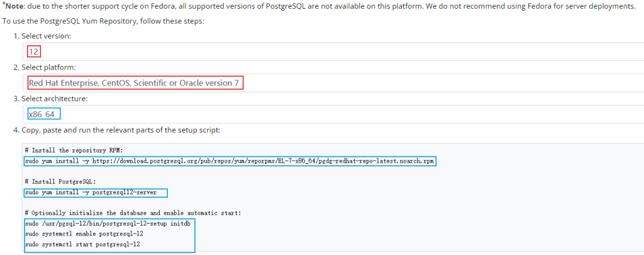Click the postgresql-12-setup initdb command line
644x255 pixels.
108,224
